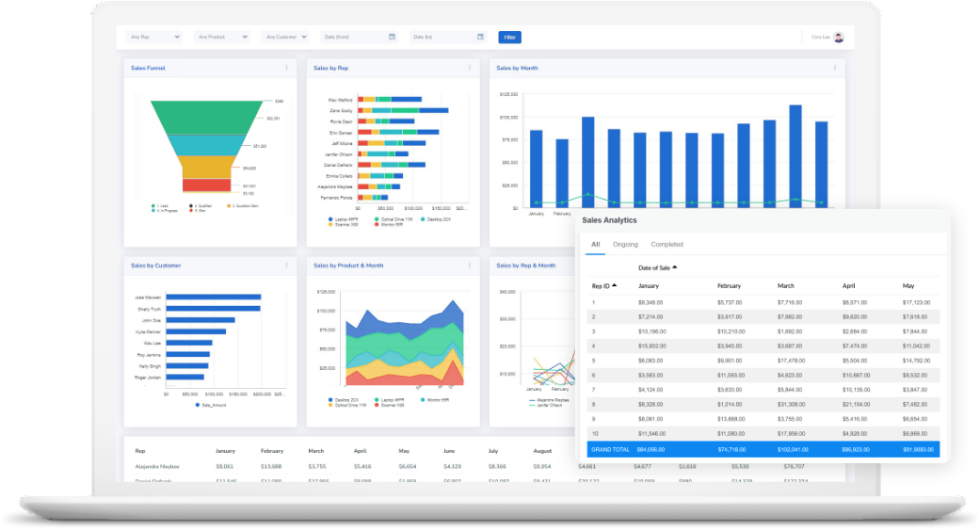The height and width of the screenshot is (531, 980).
Task: Click $15,602.00 cell for Rep 4 January
Action: [651, 346]
